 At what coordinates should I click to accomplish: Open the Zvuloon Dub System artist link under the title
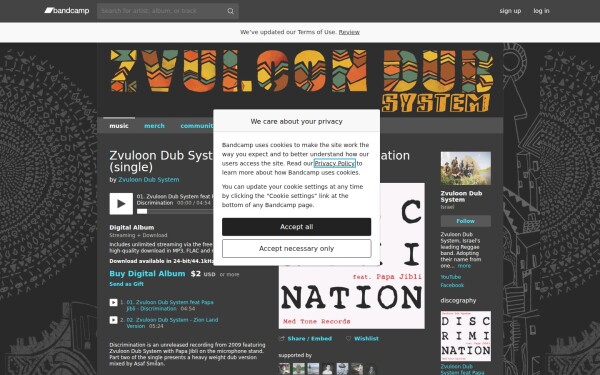coord(149,179)
